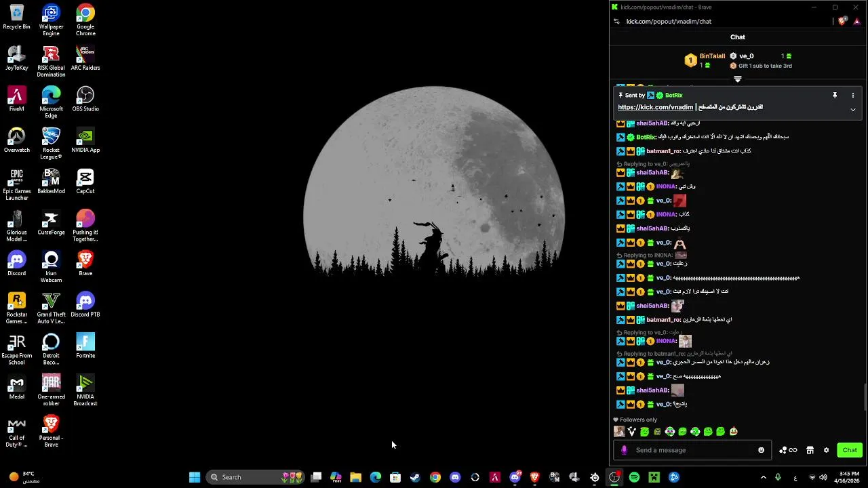Open Epic Games Launcher shortcut
Screen dimensions: 868x488
(x=16, y=185)
